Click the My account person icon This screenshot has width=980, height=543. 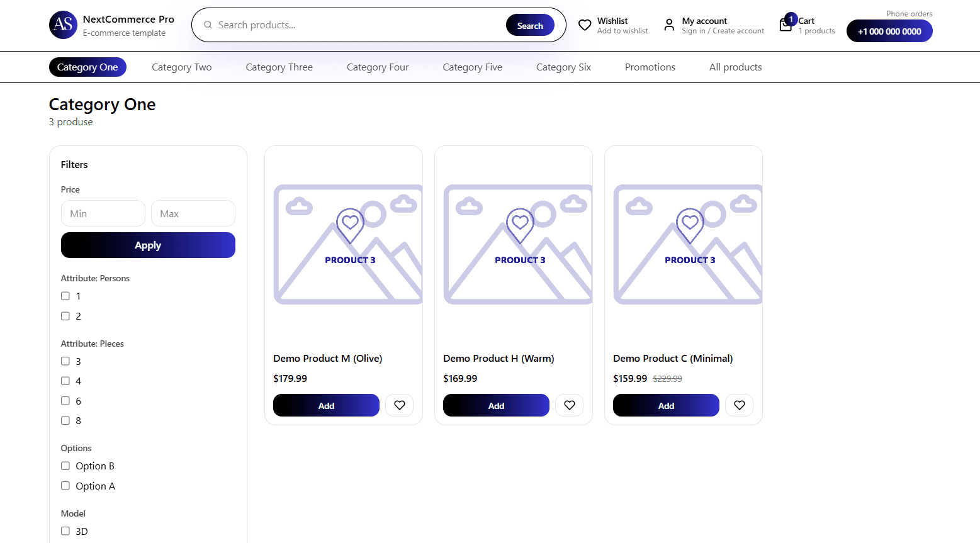click(668, 25)
